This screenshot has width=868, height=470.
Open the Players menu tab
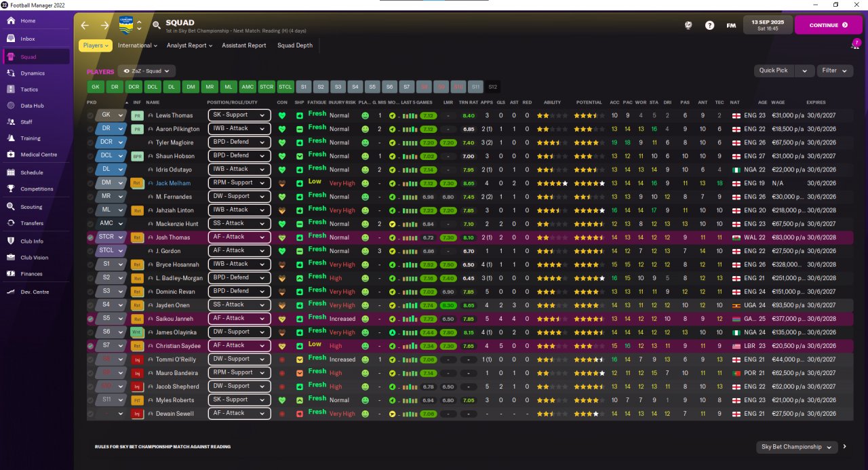pos(96,45)
